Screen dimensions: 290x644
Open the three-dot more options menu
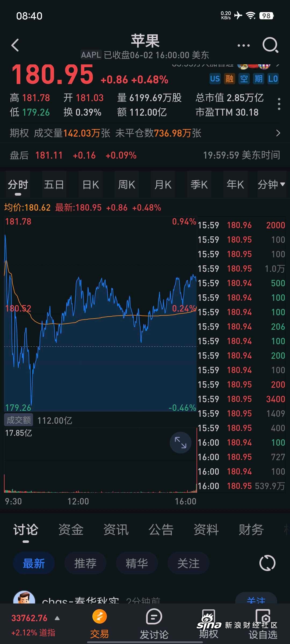(244, 45)
